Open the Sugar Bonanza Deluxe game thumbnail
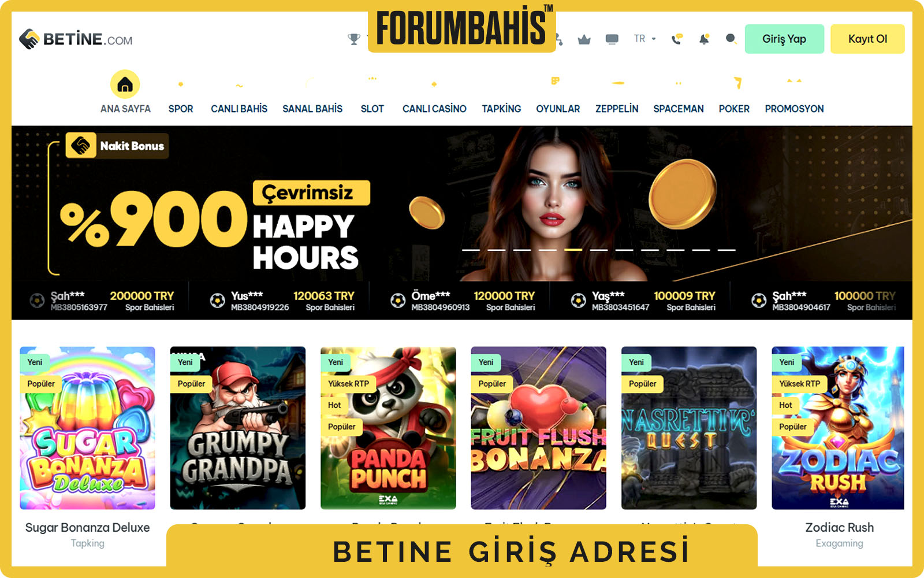Image resolution: width=924 pixels, height=578 pixels. pos(87,428)
